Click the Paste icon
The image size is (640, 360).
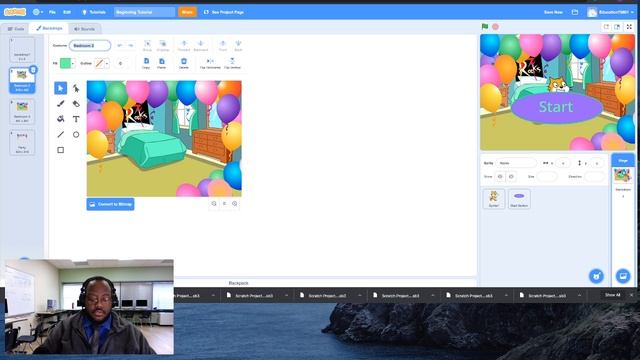pyautogui.click(x=162, y=63)
